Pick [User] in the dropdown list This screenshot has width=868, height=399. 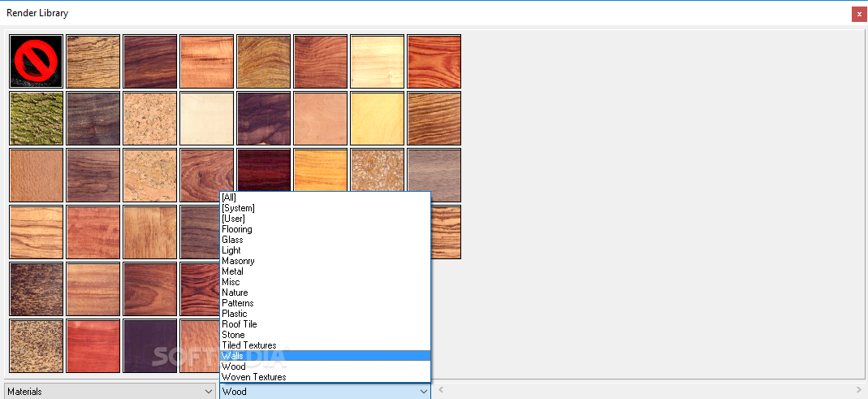pyautogui.click(x=325, y=219)
